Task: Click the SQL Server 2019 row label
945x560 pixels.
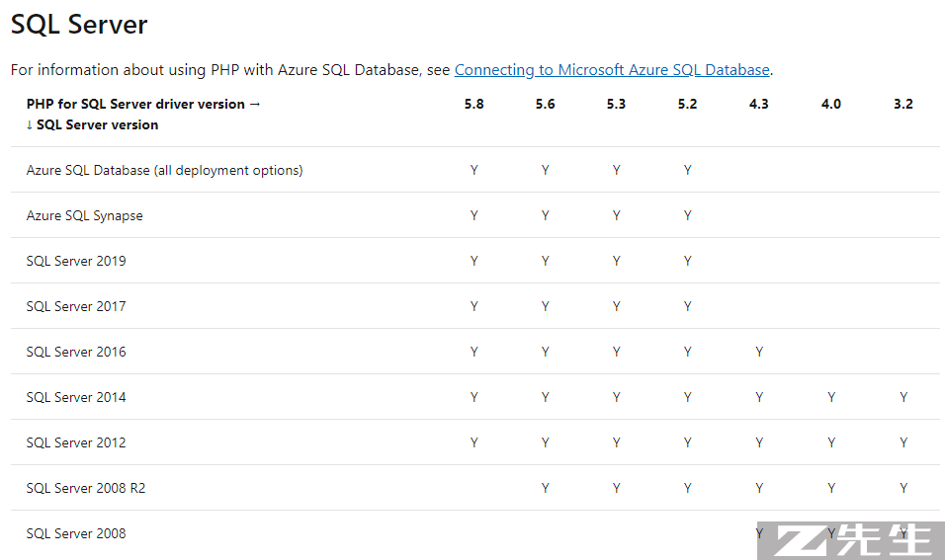Action: tap(76, 261)
